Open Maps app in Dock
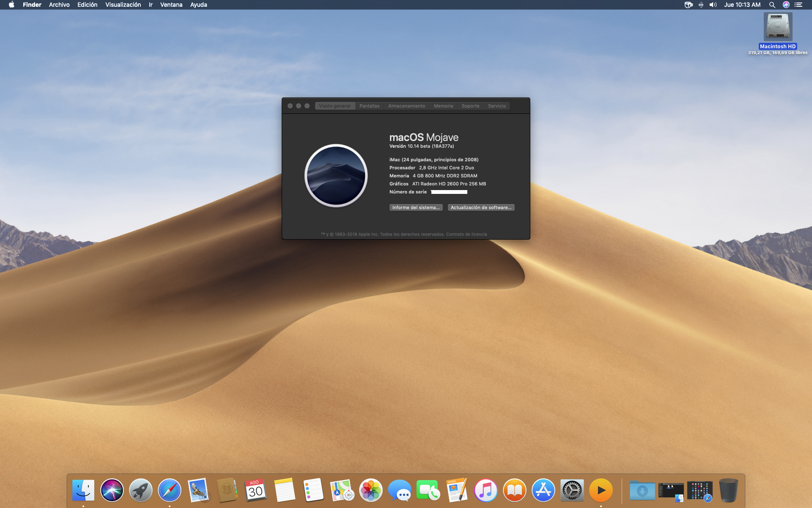The width and height of the screenshot is (812, 508). coord(342,490)
